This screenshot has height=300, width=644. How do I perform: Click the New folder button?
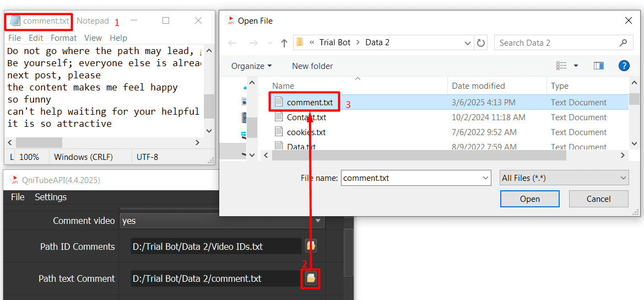point(312,66)
